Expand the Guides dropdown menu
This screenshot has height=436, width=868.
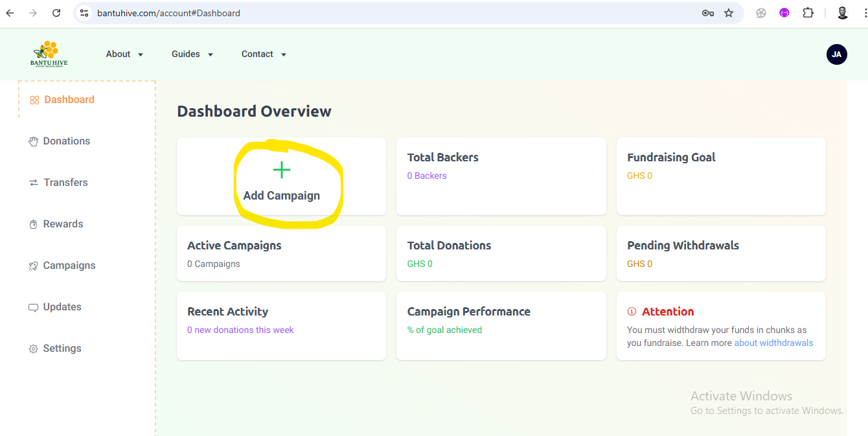tap(192, 54)
